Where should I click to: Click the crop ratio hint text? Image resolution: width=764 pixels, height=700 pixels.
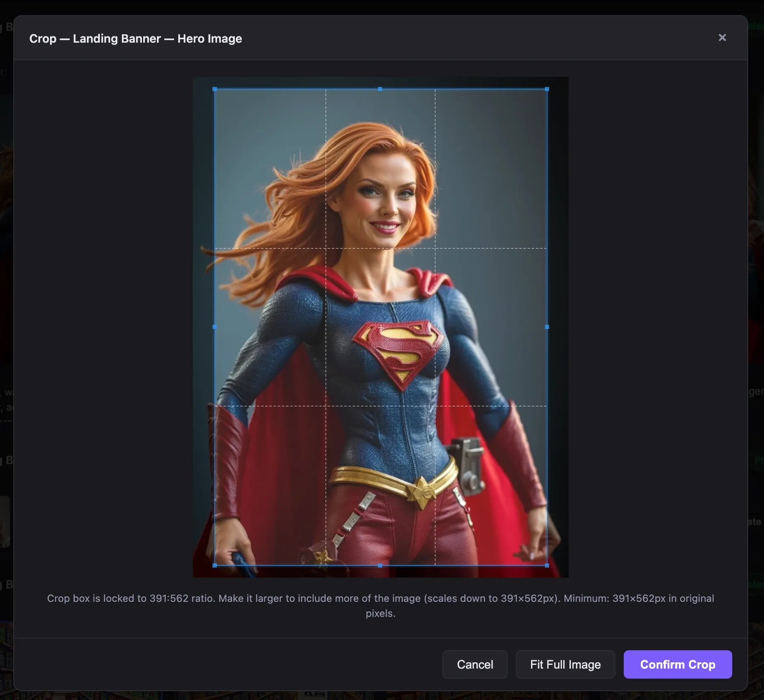381,606
